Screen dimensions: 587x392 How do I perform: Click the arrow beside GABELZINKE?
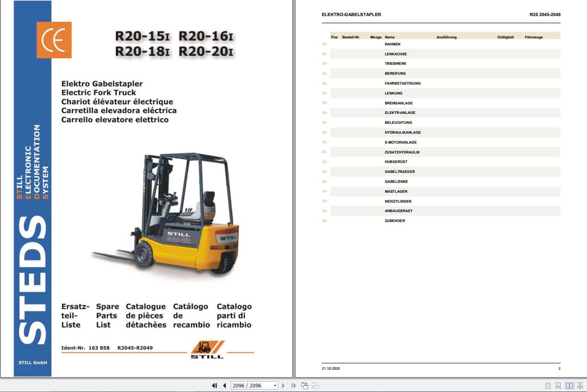pyautogui.click(x=325, y=182)
